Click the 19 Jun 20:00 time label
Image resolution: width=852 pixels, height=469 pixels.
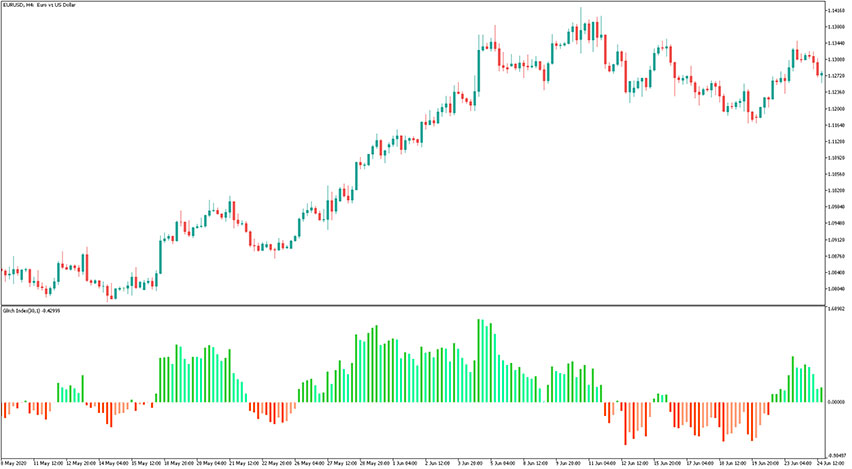pos(766,464)
